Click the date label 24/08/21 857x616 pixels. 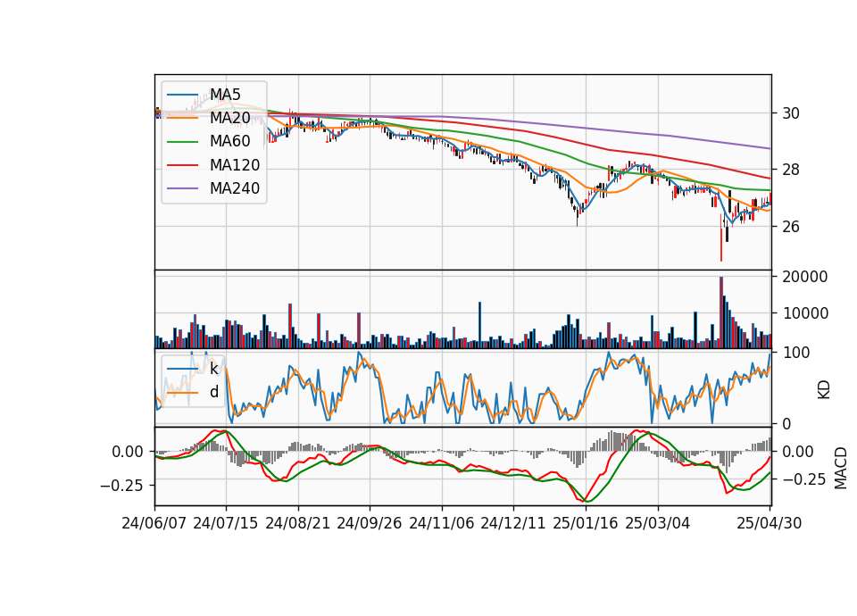[298, 523]
